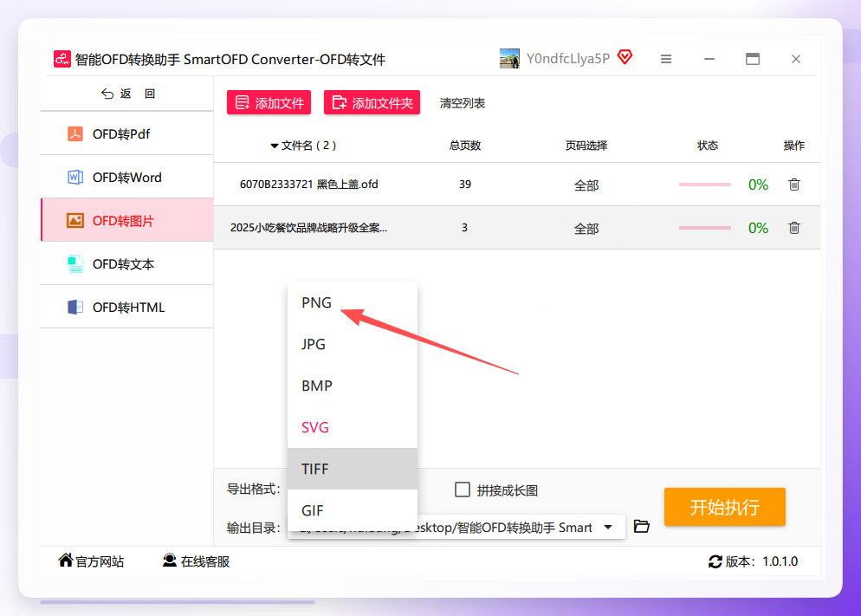
Task: Expand the output directory dropdown arrow
Action: click(608, 527)
